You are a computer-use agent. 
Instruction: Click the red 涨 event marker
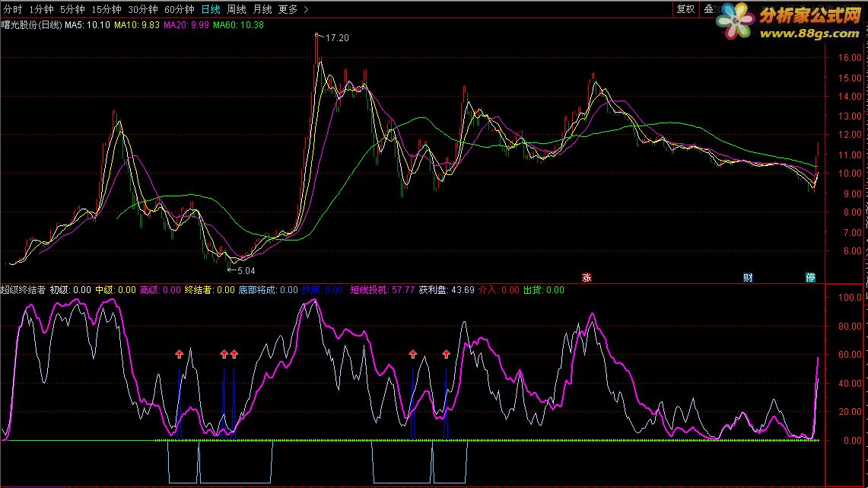coord(587,278)
